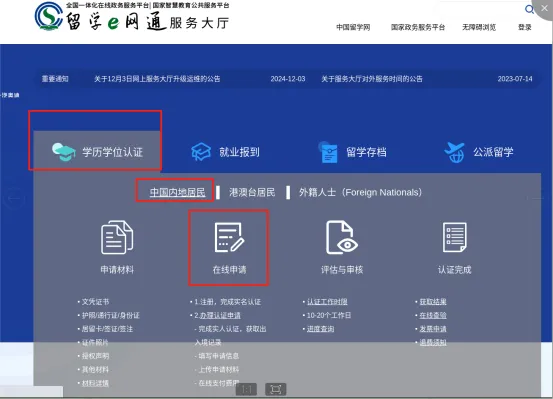Open the 国家政务服务平台 link
The image size is (553, 399).
pos(418,27)
